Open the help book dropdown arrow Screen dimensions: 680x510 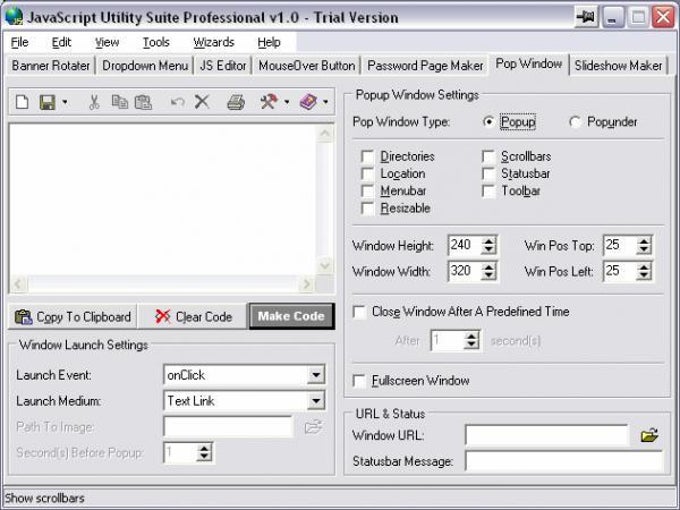coord(325,102)
